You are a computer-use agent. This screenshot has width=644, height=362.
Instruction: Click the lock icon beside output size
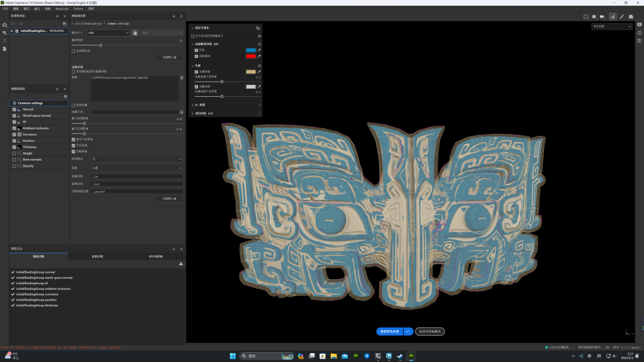[x=135, y=33]
